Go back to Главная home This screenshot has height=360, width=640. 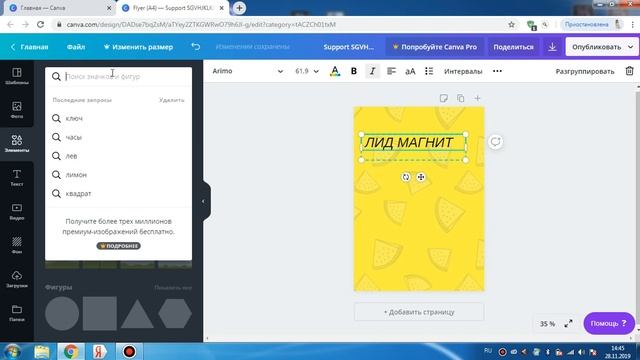click(x=29, y=47)
